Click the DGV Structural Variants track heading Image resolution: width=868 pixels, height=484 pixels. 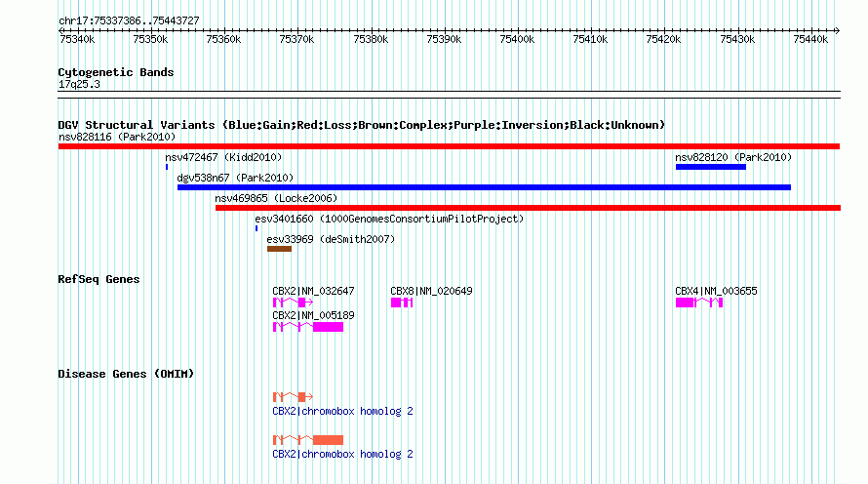click(x=362, y=125)
